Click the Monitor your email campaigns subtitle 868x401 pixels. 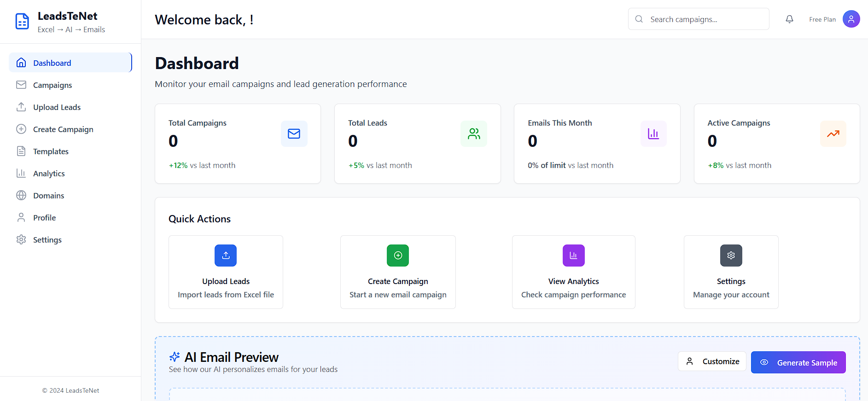281,84
